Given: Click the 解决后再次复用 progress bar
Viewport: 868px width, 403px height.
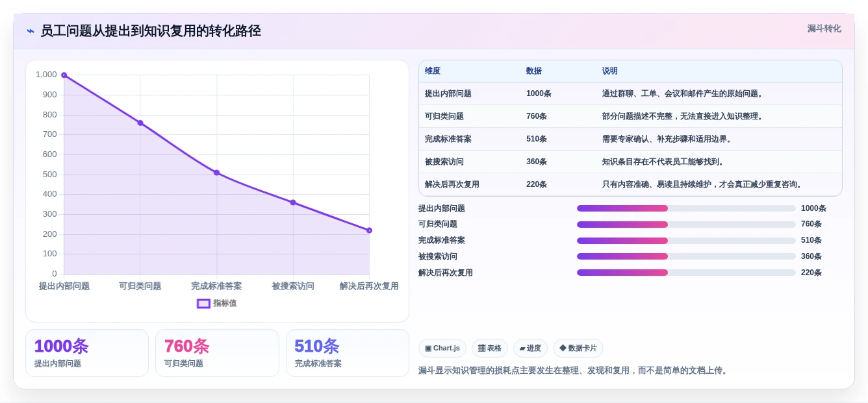Looking at the screenshot, I should [x=686, y=273].
